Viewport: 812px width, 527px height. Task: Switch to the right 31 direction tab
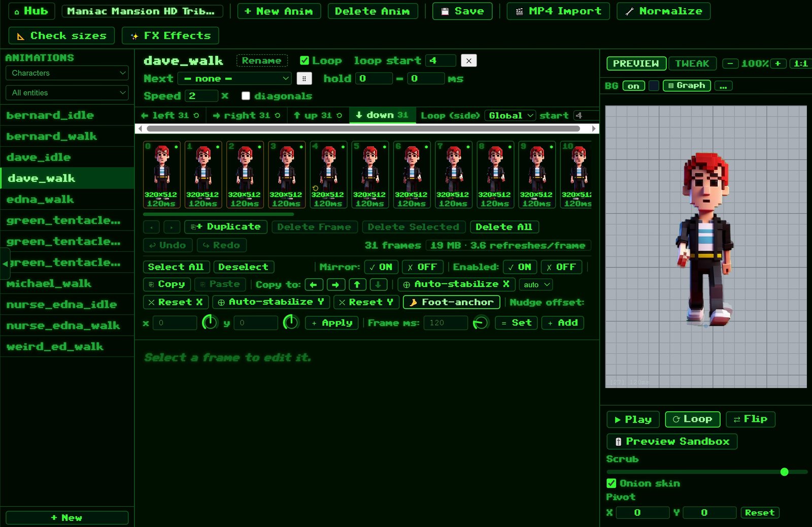tap(246, 116)
